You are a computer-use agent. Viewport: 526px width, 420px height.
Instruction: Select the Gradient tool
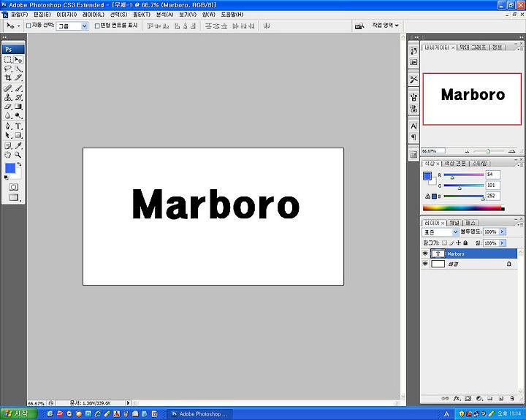tap(18, 107)
